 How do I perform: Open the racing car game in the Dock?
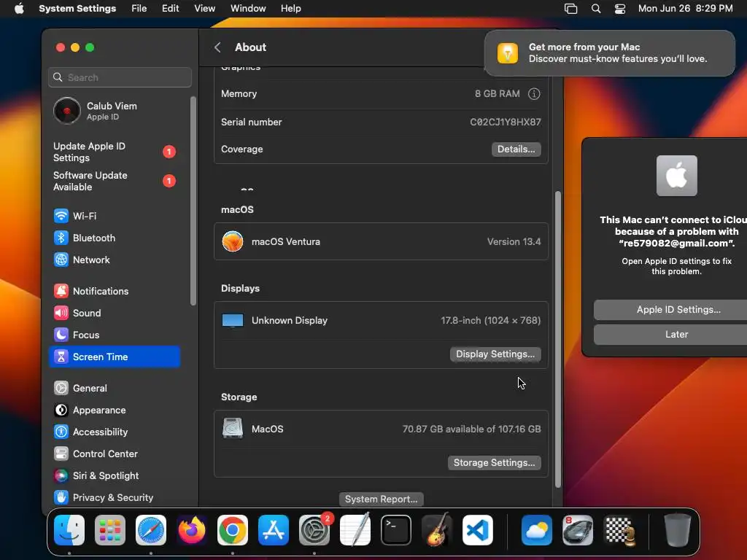578,530
